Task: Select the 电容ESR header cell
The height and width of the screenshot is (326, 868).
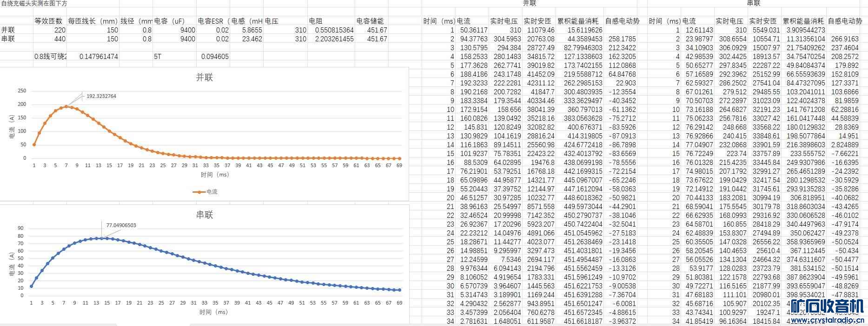Action: 213,21
